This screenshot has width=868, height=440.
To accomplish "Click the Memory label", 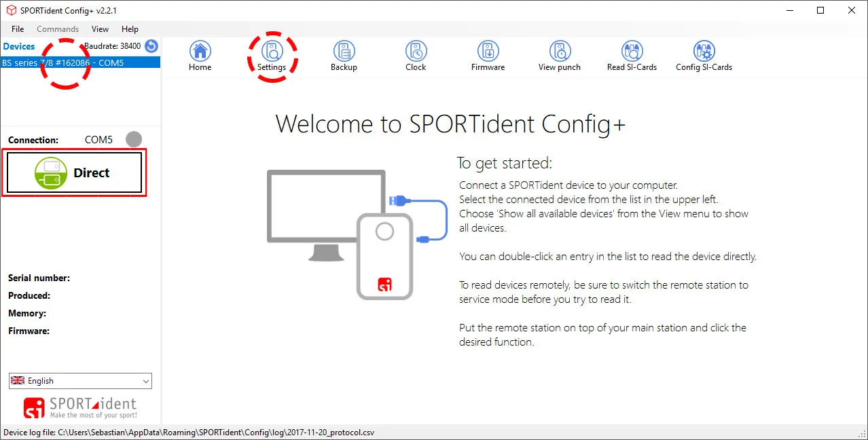I will (27, 313).
